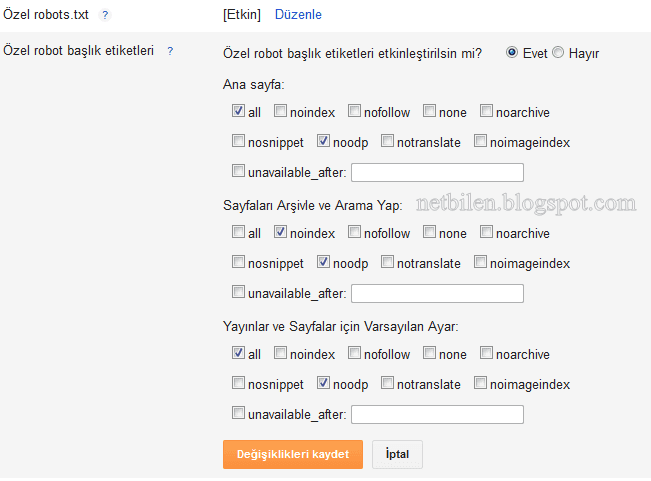Viewport: 651px width, 481px height.
Task: Check nofollow for Sayfaları Arşivle ve Arama Yap
Action: [355, 233]
